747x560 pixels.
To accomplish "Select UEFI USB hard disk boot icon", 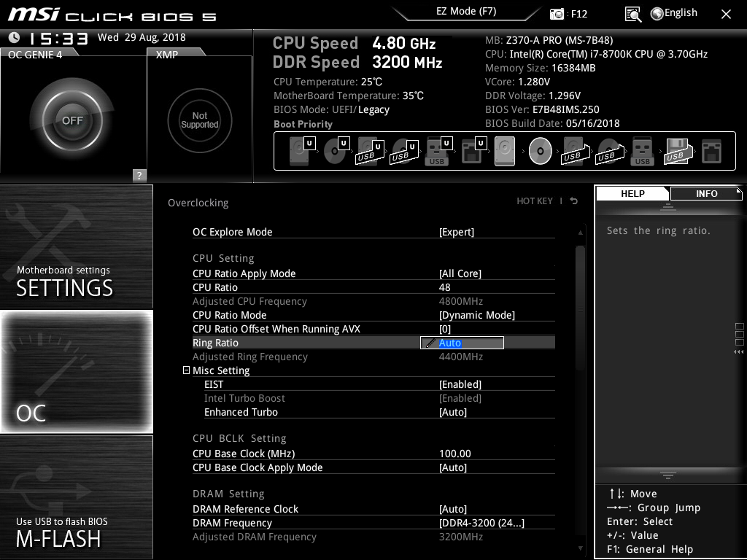I will (x=370, y=151).
